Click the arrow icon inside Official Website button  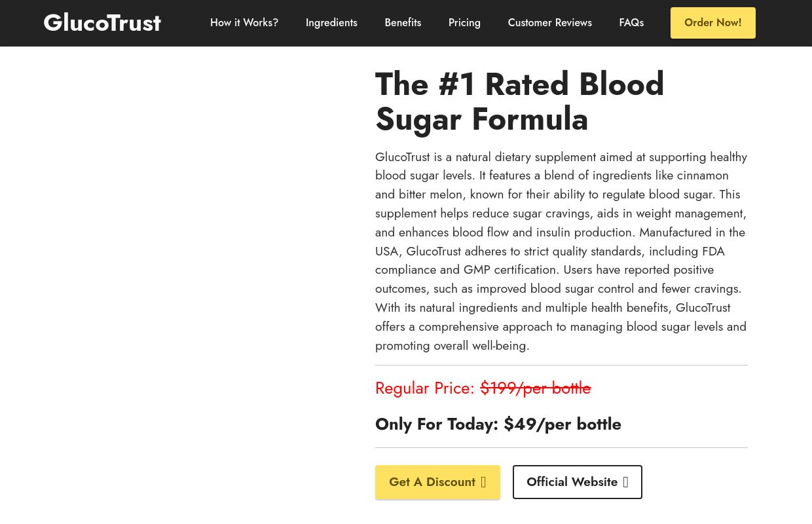[625, 482]
